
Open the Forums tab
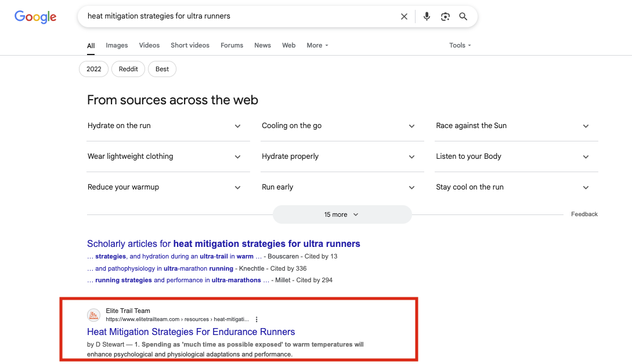232,45
